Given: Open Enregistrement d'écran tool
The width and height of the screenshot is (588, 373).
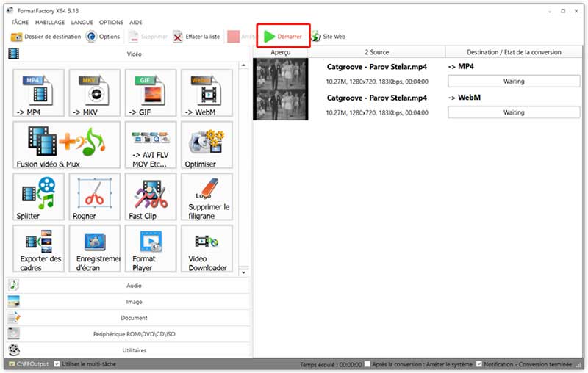Looking at the screenshot, I should (95, 249).
